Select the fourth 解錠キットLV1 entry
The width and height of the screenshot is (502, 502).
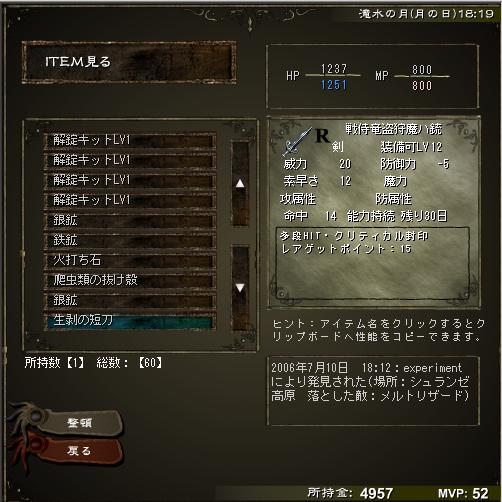point(130,200)
